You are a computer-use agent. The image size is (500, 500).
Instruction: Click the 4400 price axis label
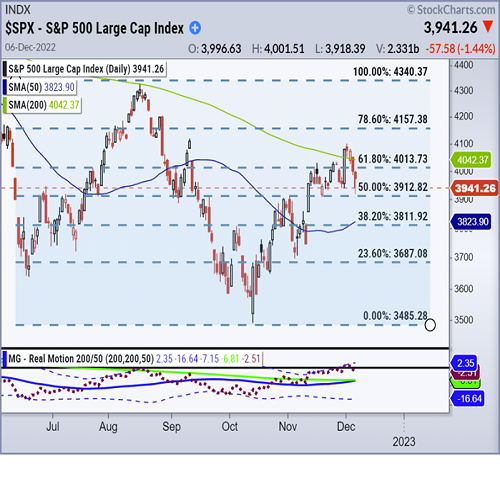click(x=464, y=65)
